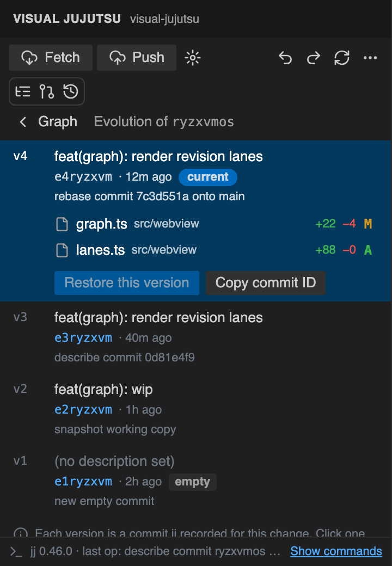Click the e4ryzxvm commit ID
The height and width of the screenshot is (566, 392).
click(x=83, y=177)
